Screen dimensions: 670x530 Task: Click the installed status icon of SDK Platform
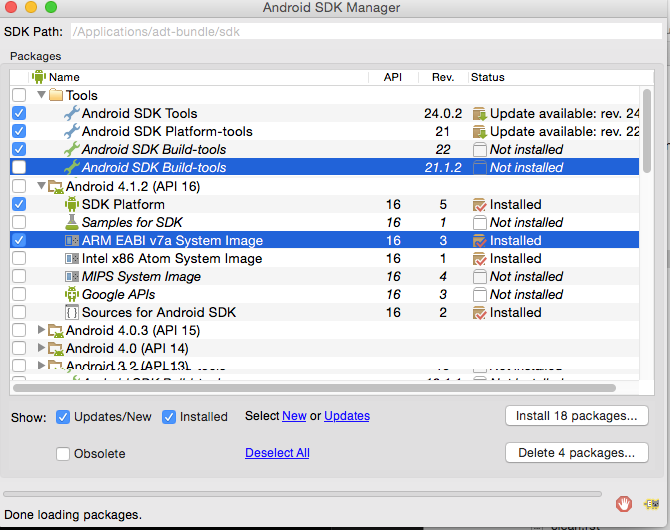(480, 205)
